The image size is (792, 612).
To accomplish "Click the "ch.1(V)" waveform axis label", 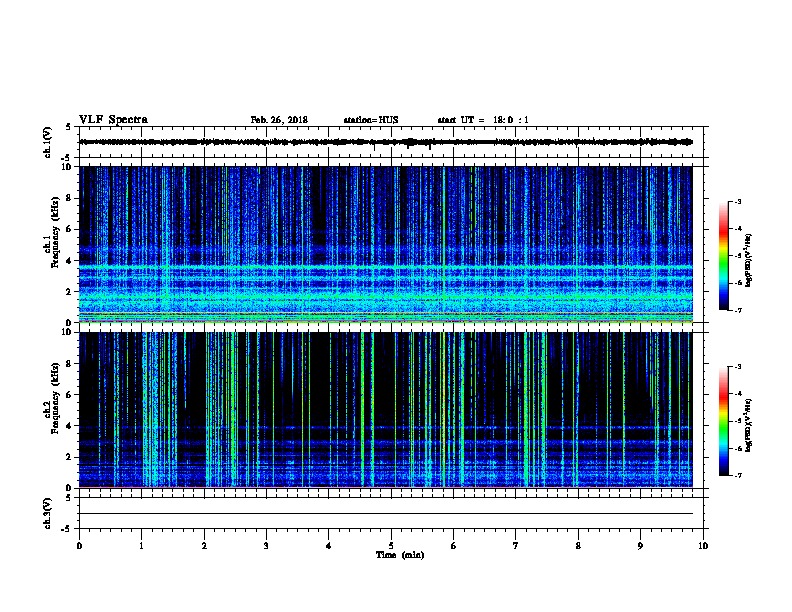I will [x=48, y=142].
